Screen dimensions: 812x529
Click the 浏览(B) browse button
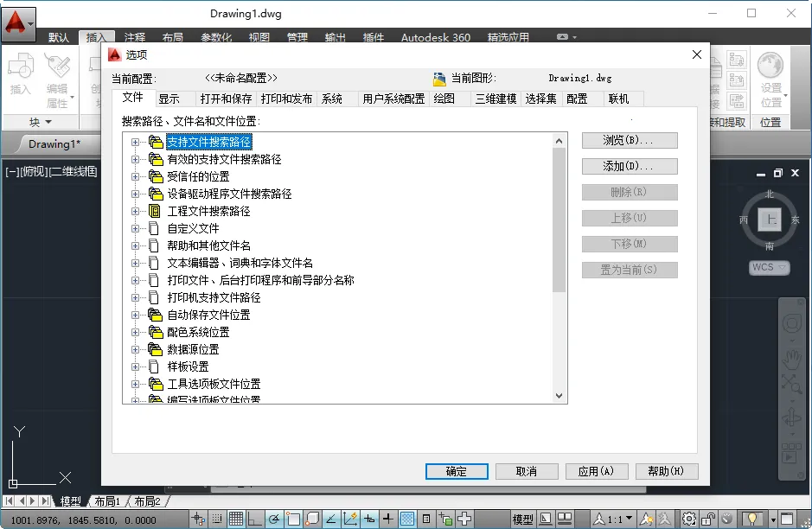630,141
